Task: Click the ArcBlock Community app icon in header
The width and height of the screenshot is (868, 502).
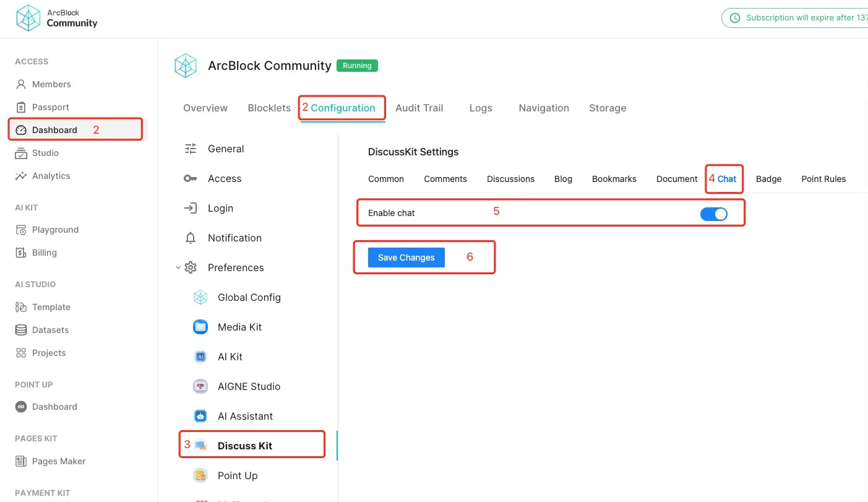Action: click(x=186, y=66)
